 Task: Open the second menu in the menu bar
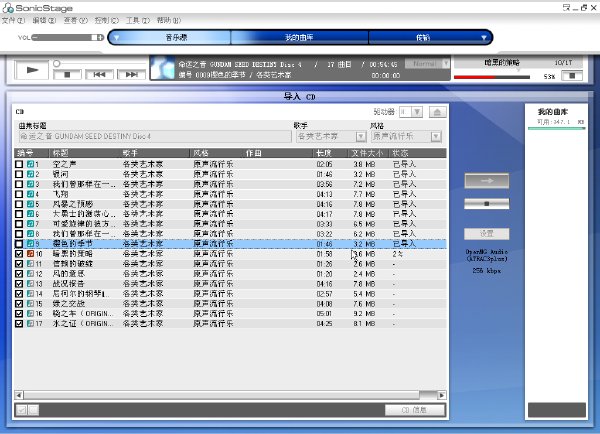pos(44,20)
